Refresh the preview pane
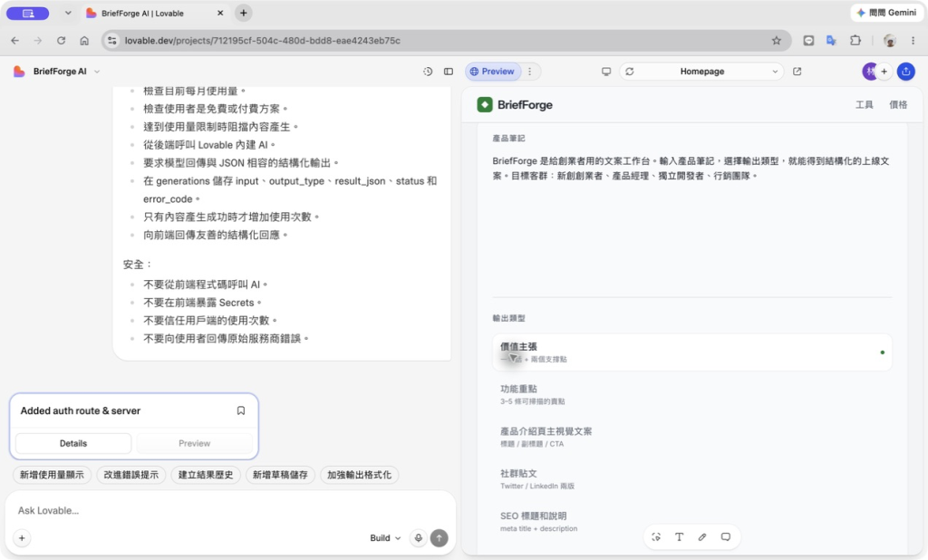 [x=630, y=71]
